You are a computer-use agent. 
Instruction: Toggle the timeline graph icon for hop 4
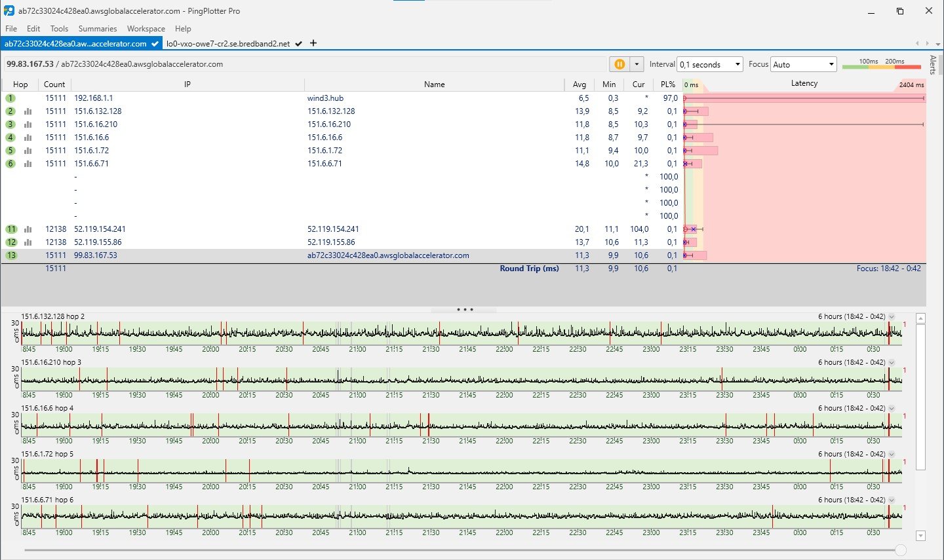[28, 138]
